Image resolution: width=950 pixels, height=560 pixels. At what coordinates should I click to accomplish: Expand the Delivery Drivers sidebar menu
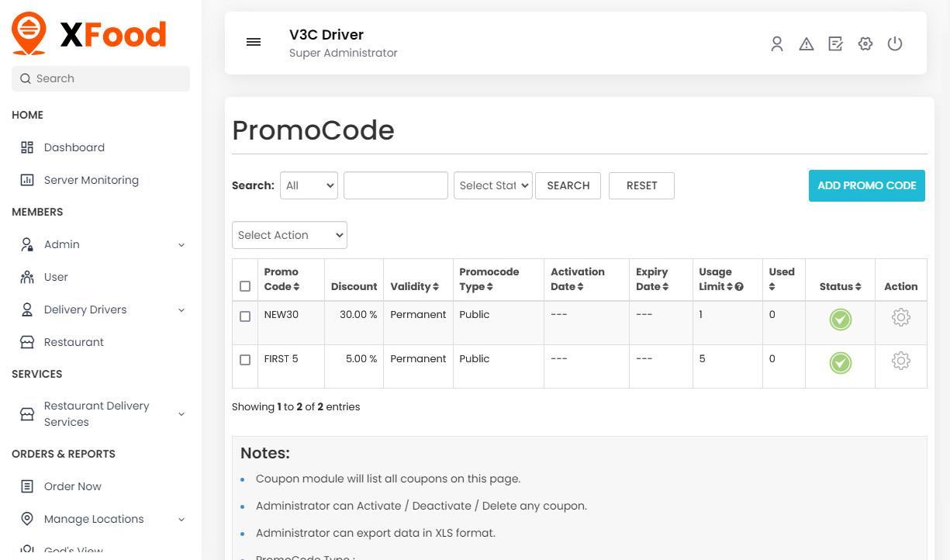point(85,309)
